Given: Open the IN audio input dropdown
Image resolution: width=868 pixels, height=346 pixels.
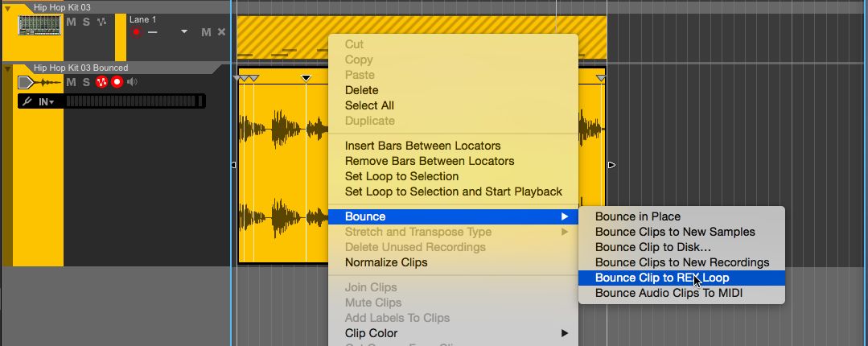Looking at the screenshot, I should 47,101.
